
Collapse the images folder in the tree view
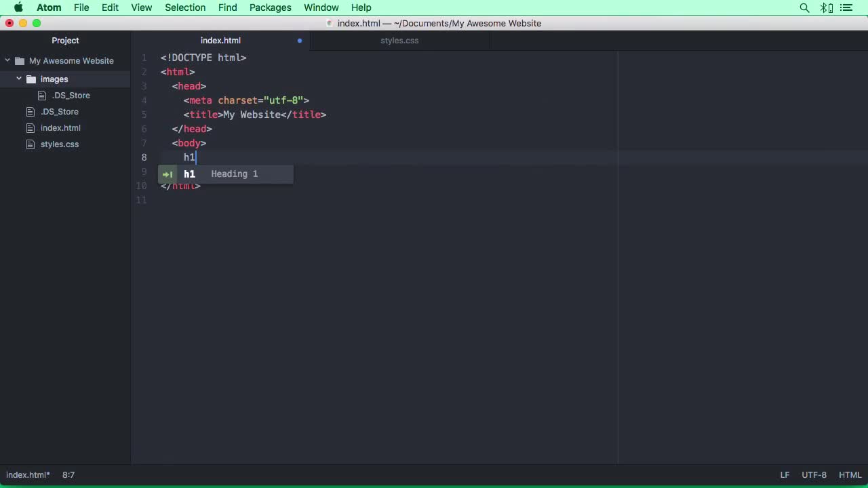pos(19,78)
